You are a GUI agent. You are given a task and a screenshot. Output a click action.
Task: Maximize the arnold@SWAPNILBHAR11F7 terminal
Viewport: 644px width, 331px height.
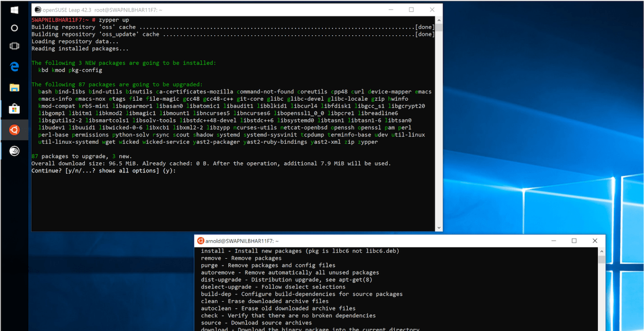coord(574,240)
